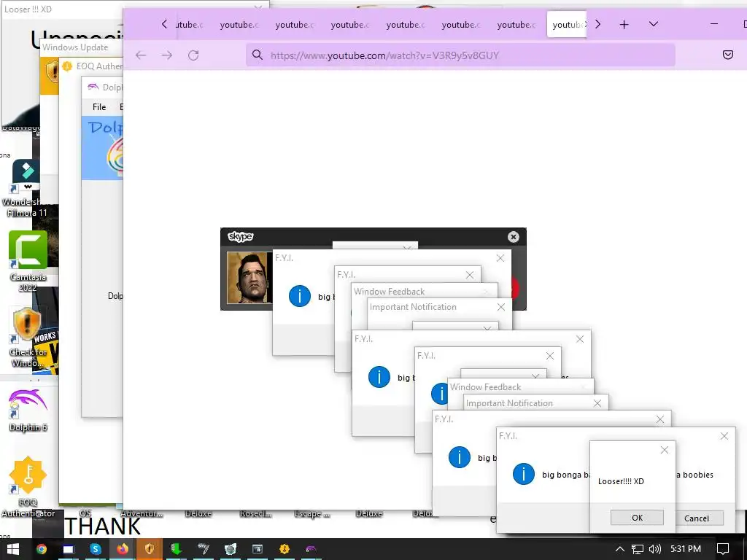The image size is (747, 560).
Task: Open the network icon in the system tray
Action: click(x=637, y=549)
